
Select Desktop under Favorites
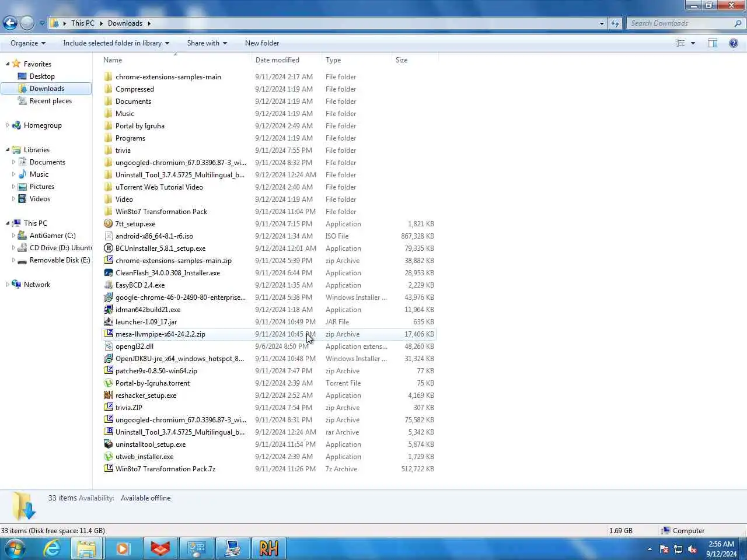click(42, 76)
